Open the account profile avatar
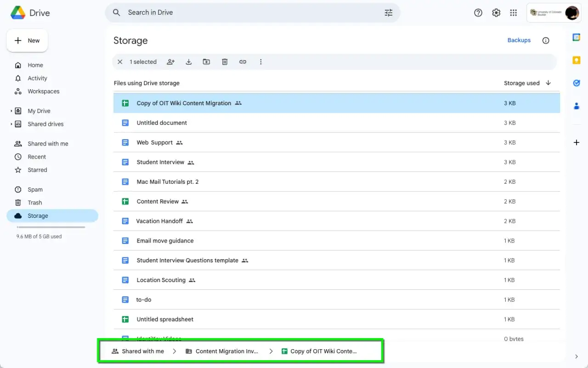 click(572, 13)
